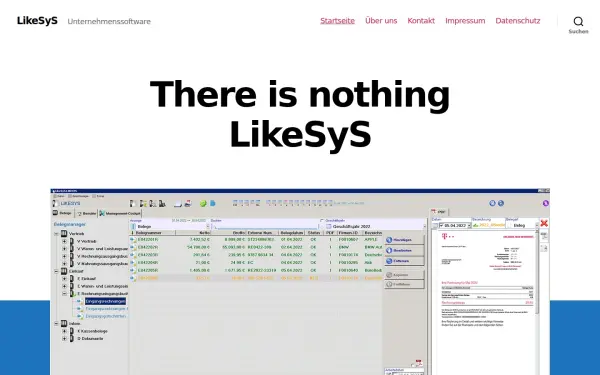Sort by the Firmen-ID column header
The width and height of the screenshot is (600, 375).
click(x=349, y=233)
